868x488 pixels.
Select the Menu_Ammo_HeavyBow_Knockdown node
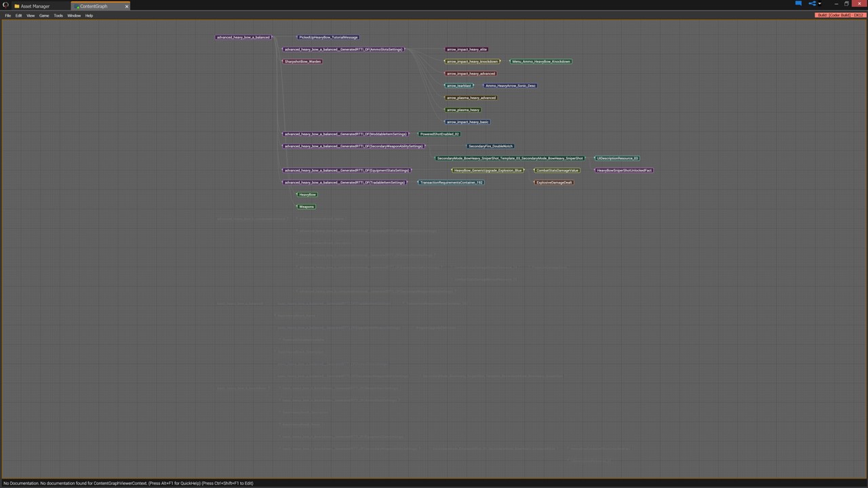[x=541, y=62]
